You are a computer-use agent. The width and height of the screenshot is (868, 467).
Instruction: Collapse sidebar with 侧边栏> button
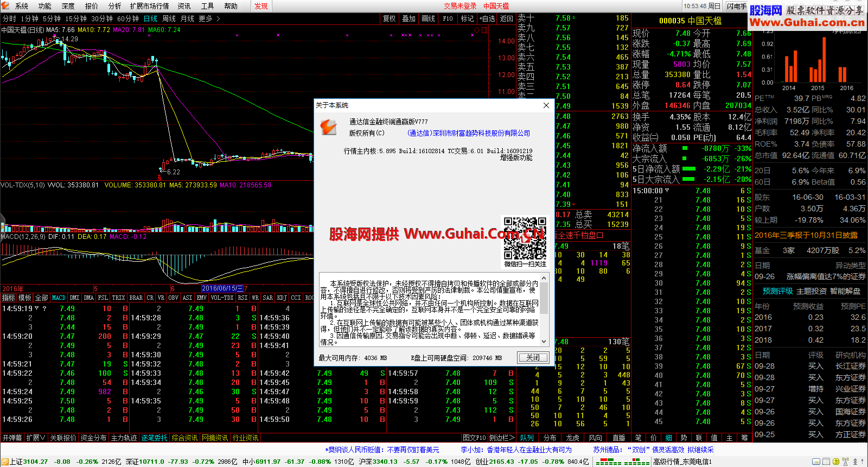502,438
